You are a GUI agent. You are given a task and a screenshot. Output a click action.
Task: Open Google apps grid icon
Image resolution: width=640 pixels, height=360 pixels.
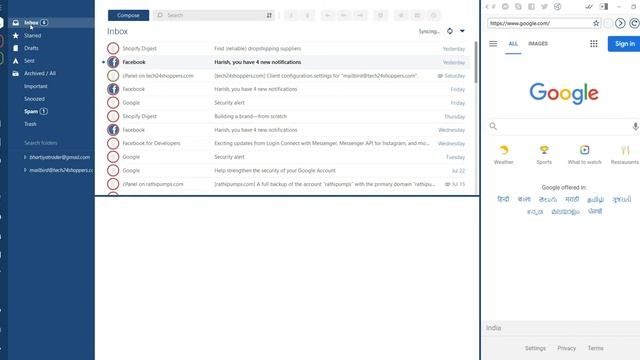click(x=593, y=44)
